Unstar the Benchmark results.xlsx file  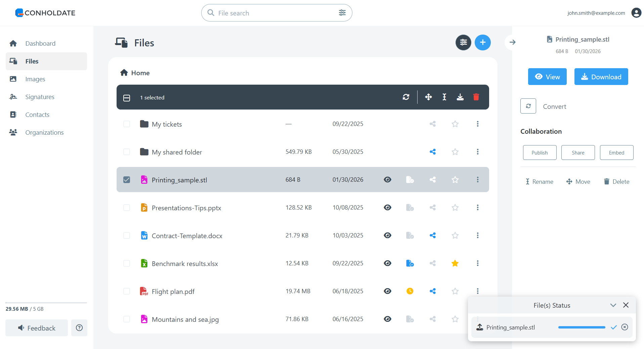pyautogui.click(x=455, y=263)
